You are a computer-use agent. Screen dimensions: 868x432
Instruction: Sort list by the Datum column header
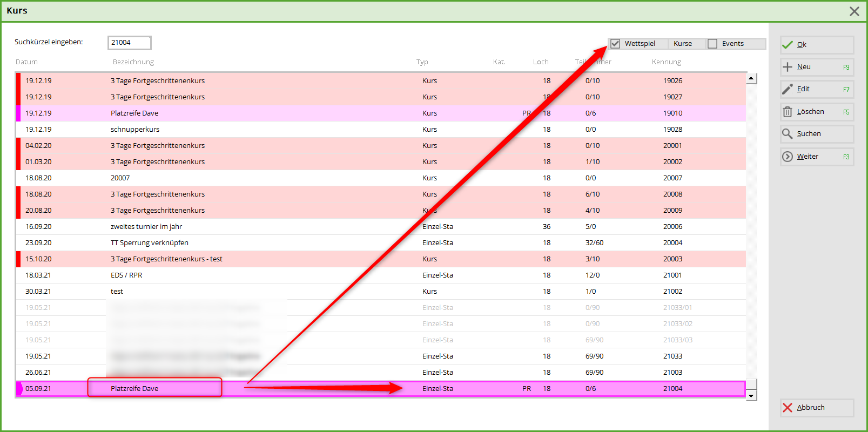click(26, 62)
